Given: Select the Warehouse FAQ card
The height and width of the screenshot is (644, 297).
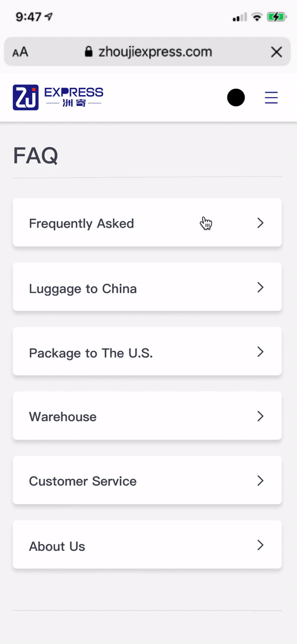Looking at the screenshot, I should point(147,416).
